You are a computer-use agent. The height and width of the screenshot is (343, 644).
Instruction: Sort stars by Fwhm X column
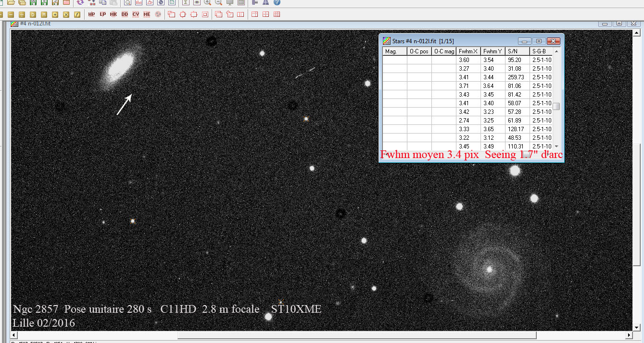468,51
